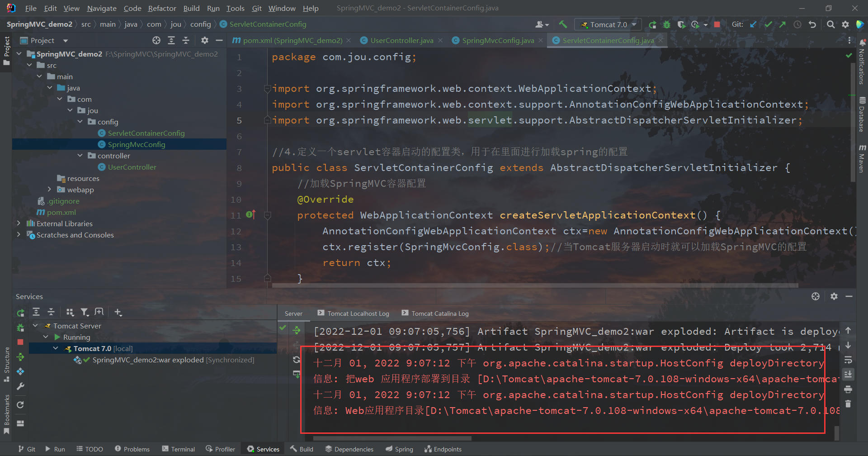868x456 pixels.
Task: Click Git Push green arrow icon
Action: point(783,24)
